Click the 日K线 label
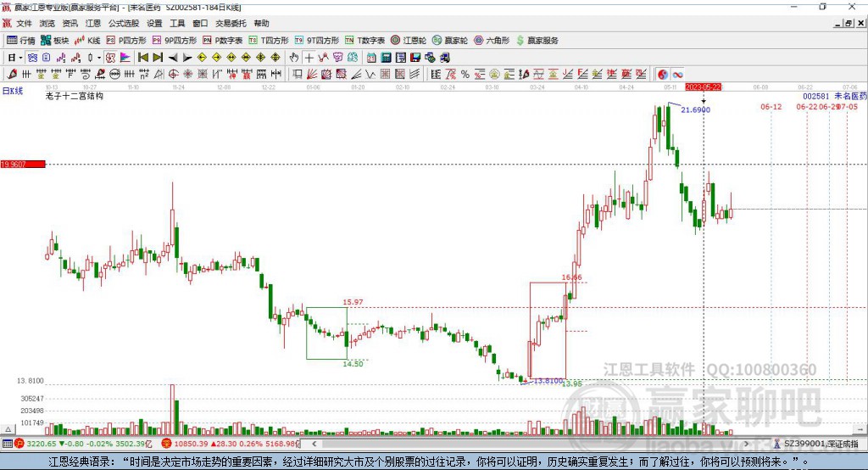 pos(13,91)
